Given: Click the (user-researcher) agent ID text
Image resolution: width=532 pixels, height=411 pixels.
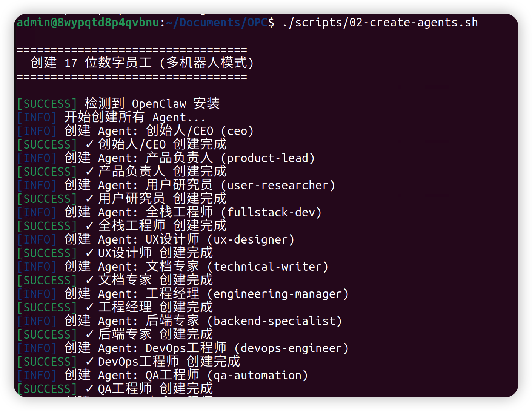Looking at the screenshot, I should [278, 186].
